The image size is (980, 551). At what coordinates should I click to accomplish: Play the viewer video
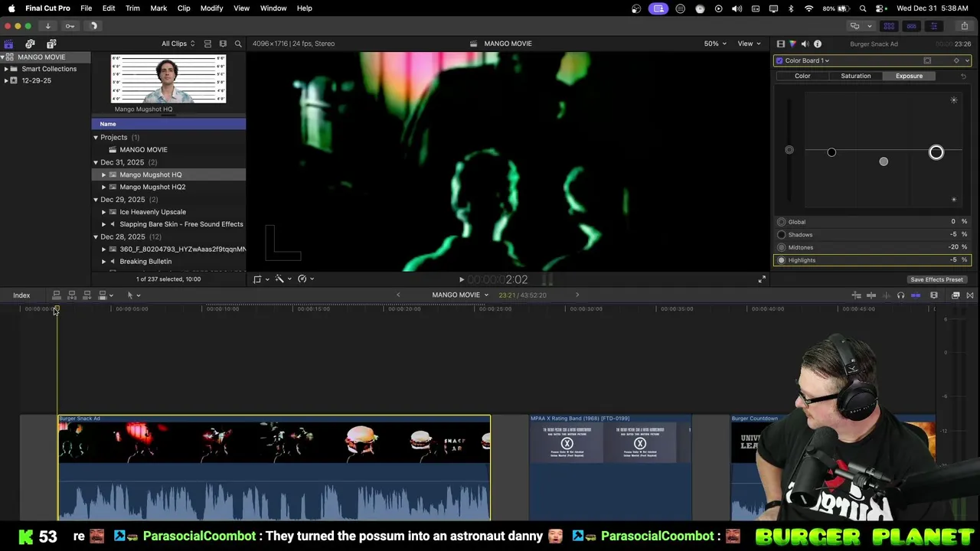(x=461, y=280)
